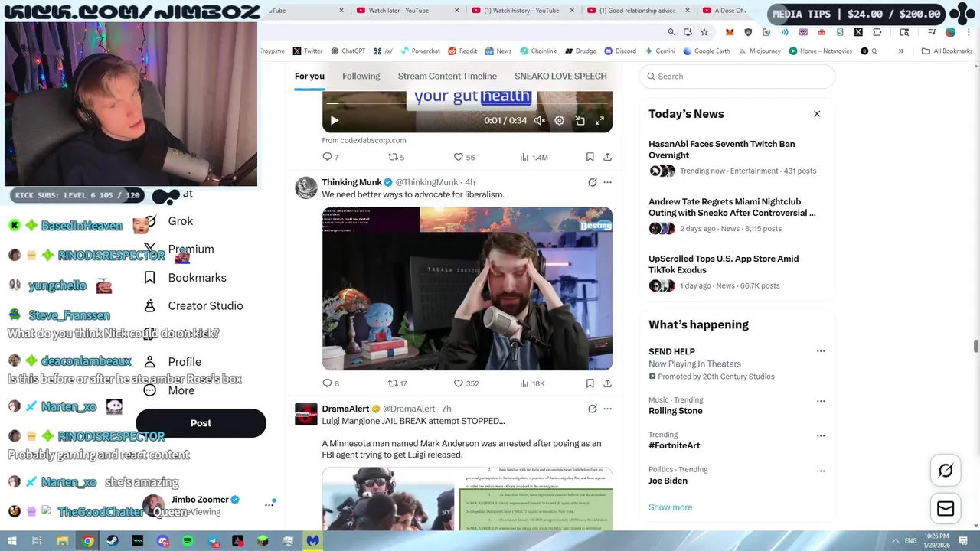Open Chrome zoom magnifier icon
Image resolution: width=980 pixels, height=551 pixels.
(x=671, y=32)
